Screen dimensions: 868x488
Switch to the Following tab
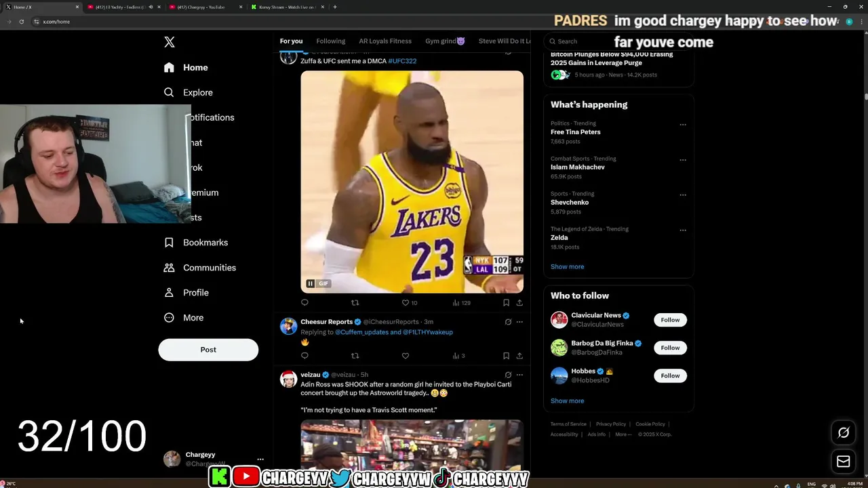331,41
